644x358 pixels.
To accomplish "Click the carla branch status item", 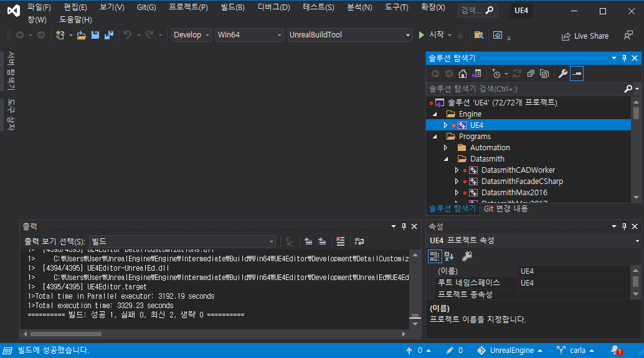I will point(575,351).
